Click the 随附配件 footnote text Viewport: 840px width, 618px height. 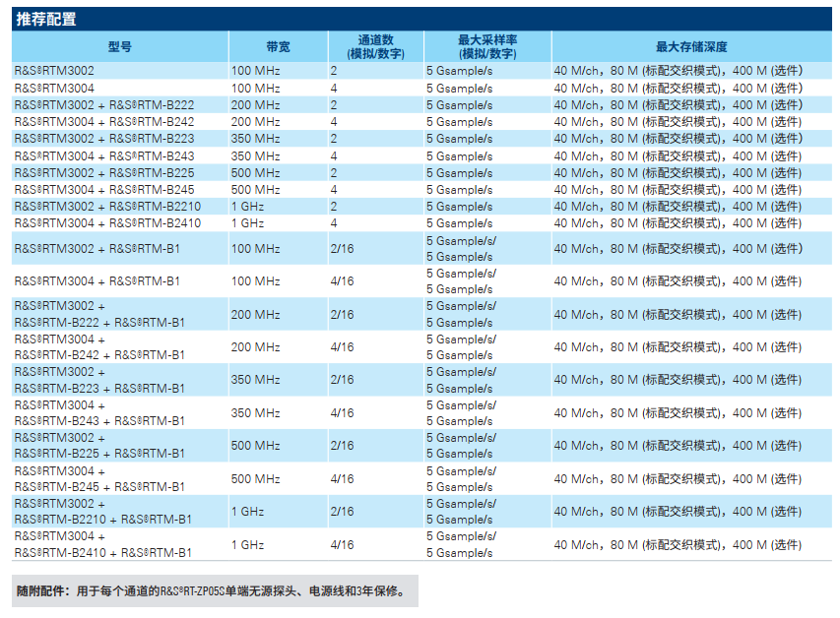(x=210, y=591)
